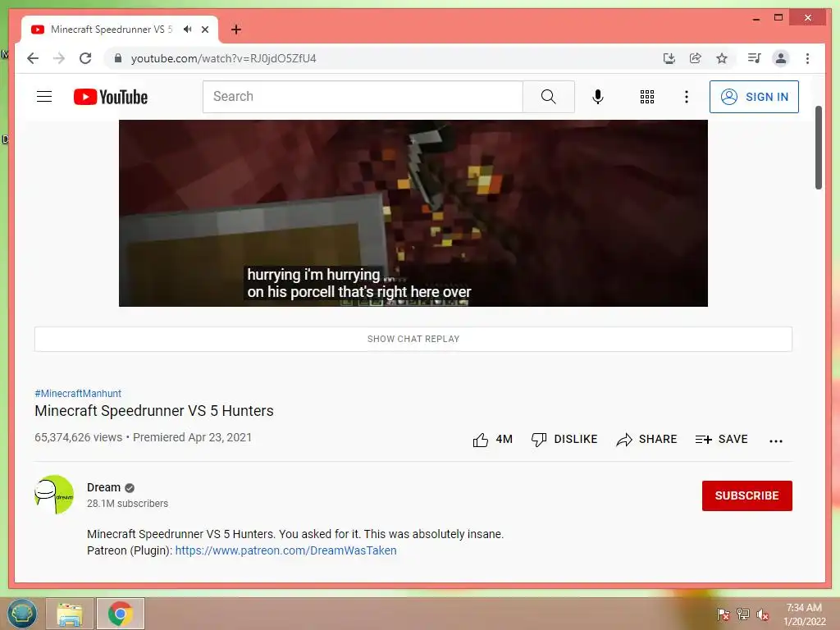
Task: Focus the YouTube Search field
Action: click(x=363, y=97)
